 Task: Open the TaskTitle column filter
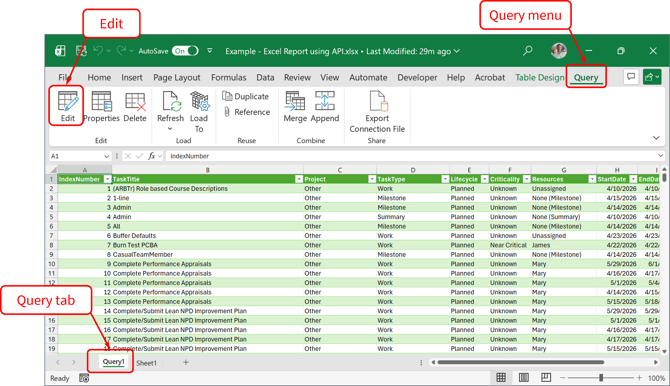(x=299, y=179)
